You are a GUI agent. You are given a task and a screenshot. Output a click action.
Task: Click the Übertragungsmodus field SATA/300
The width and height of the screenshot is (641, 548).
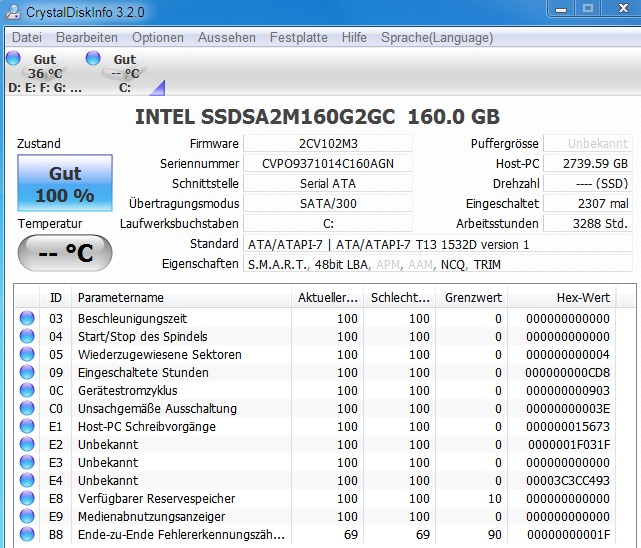click(328, 204)
